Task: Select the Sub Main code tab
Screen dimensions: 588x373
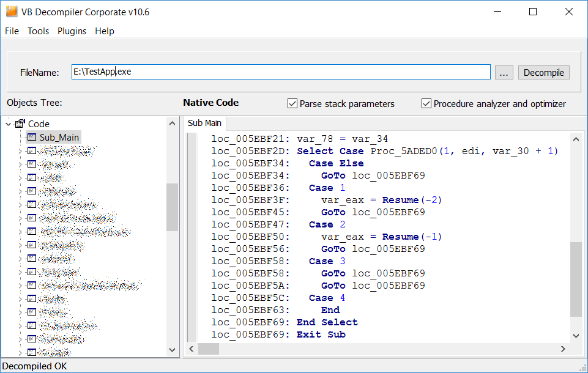Action: pyautogui.click(x=204, y=123)
